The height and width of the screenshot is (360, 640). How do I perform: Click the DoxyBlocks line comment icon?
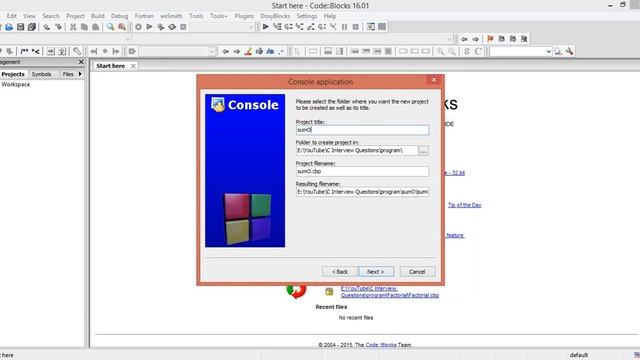tap(36, 51)
